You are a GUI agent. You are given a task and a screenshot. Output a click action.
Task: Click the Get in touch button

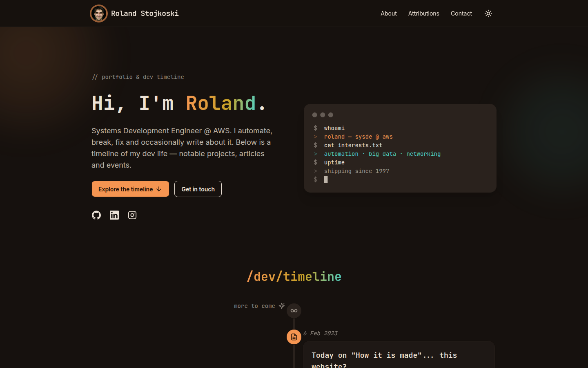point(198,189)
